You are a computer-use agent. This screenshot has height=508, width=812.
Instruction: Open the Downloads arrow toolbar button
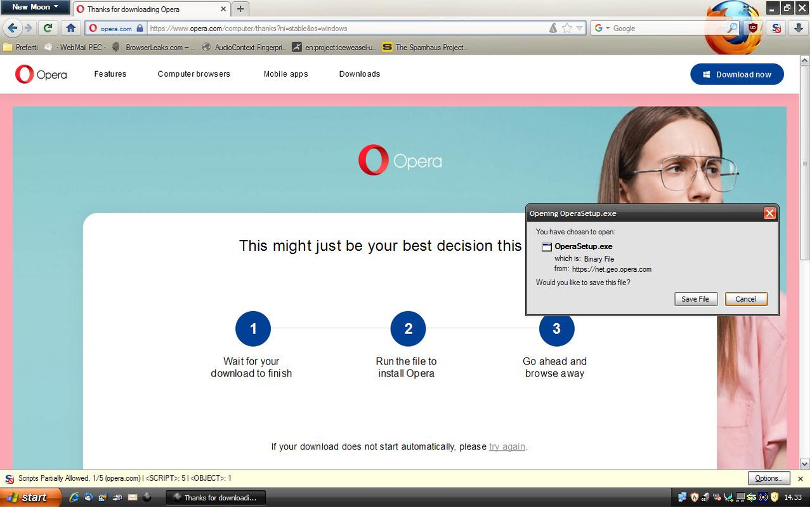pyautogui.click(x=797, y=28)
